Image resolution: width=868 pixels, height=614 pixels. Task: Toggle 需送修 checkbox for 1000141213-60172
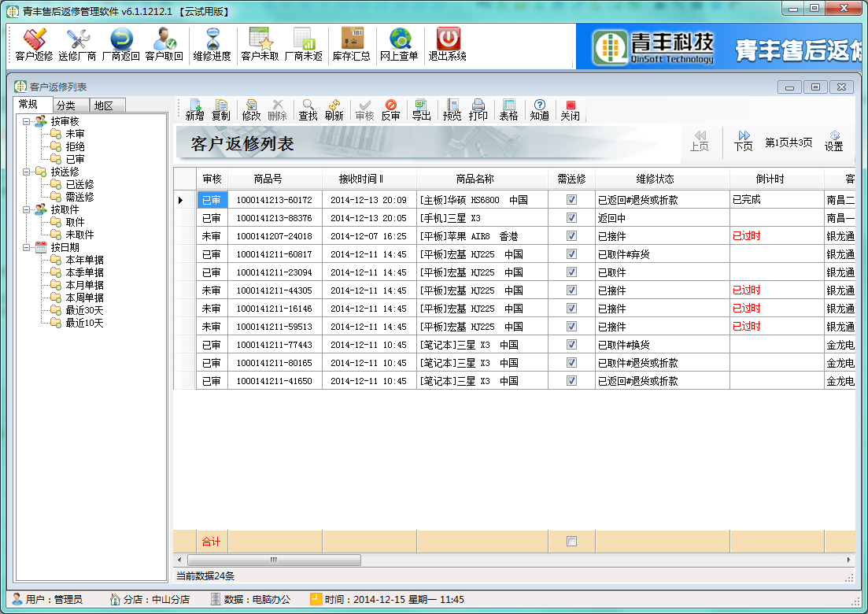point(572,200)
